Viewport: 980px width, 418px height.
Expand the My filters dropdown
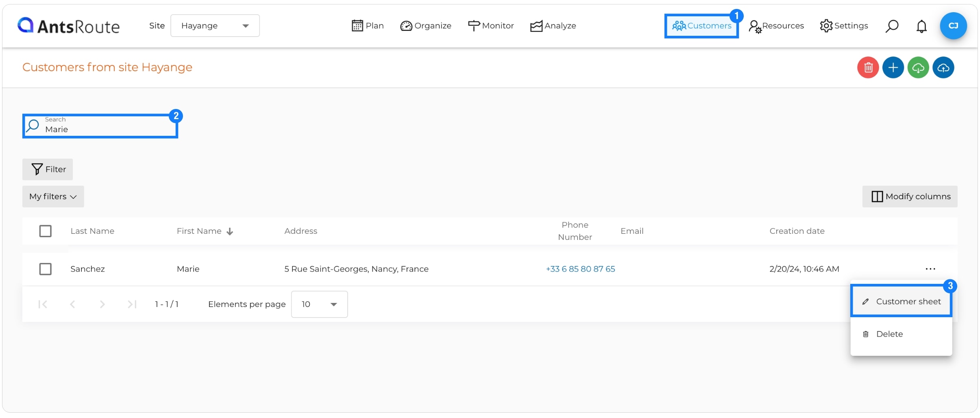click(53, 196)
